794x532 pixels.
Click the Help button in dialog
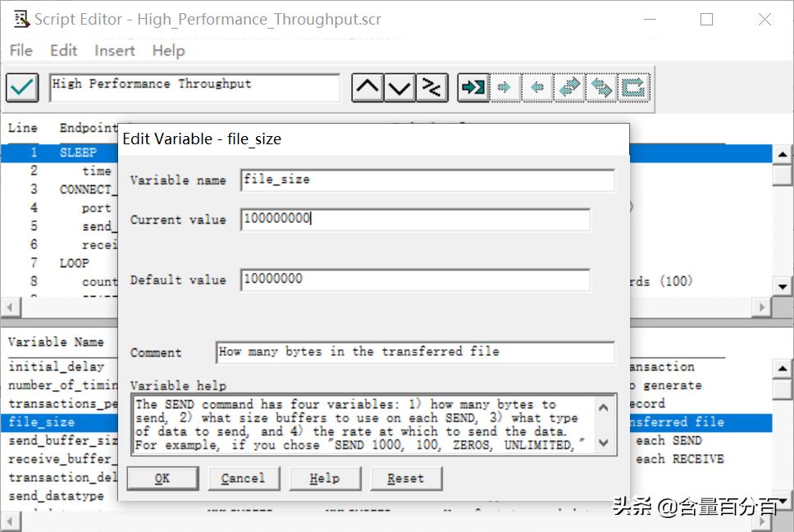click(x=325, y=479)
